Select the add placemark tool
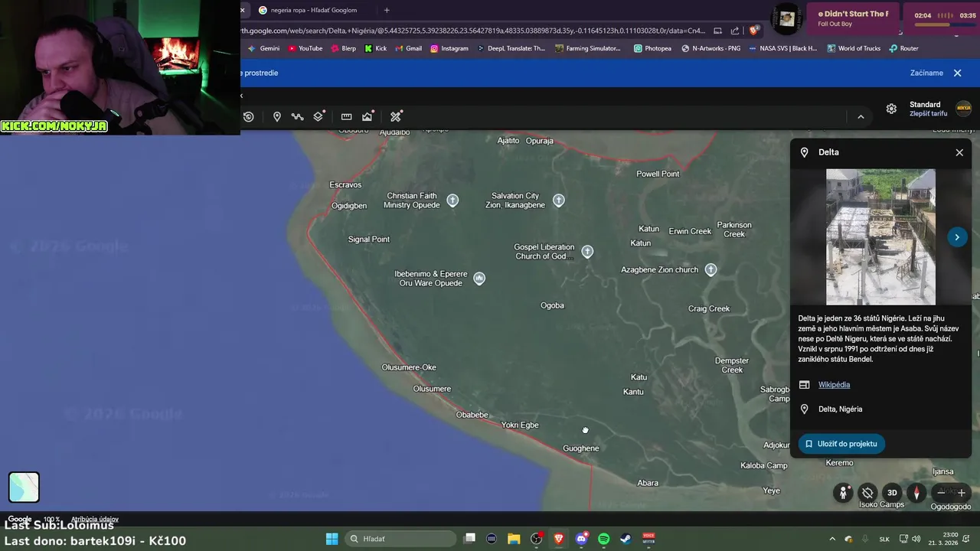 277,116
